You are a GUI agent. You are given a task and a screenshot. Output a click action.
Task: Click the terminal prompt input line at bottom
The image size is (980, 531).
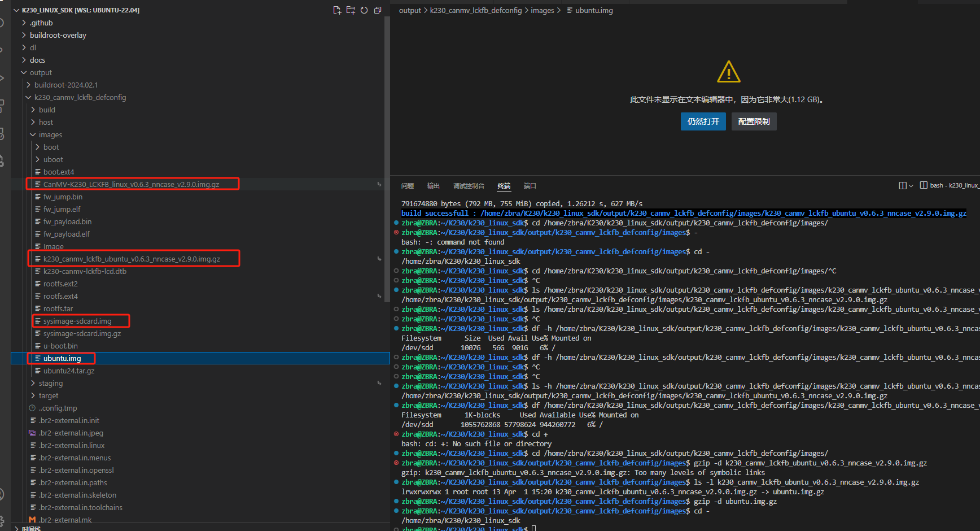pyautogui.click(x=533, y=529)
